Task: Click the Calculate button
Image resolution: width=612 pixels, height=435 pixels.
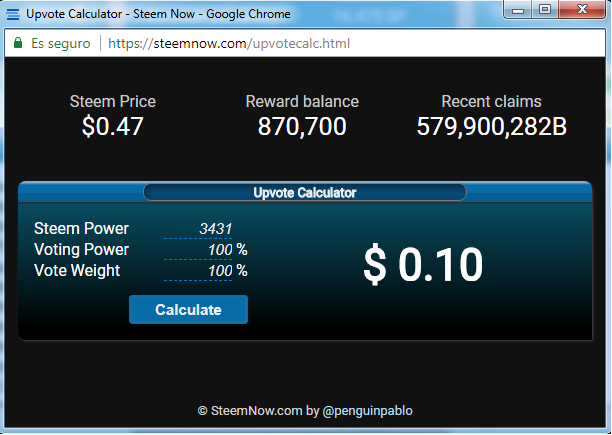Action: [188, 309]
